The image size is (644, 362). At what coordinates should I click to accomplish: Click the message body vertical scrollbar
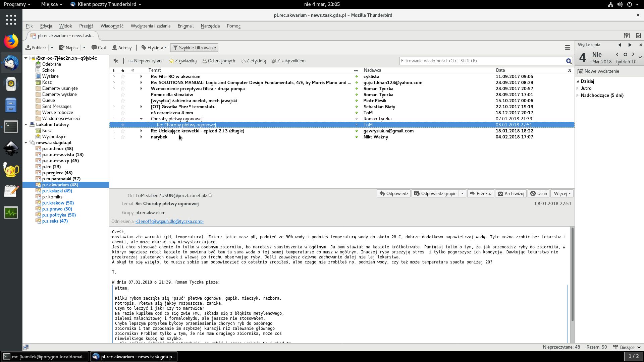(572, 275)
